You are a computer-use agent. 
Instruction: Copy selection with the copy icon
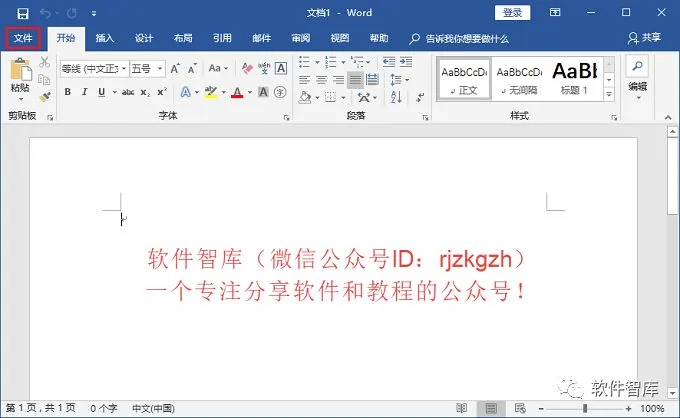(x=44, y=80)
